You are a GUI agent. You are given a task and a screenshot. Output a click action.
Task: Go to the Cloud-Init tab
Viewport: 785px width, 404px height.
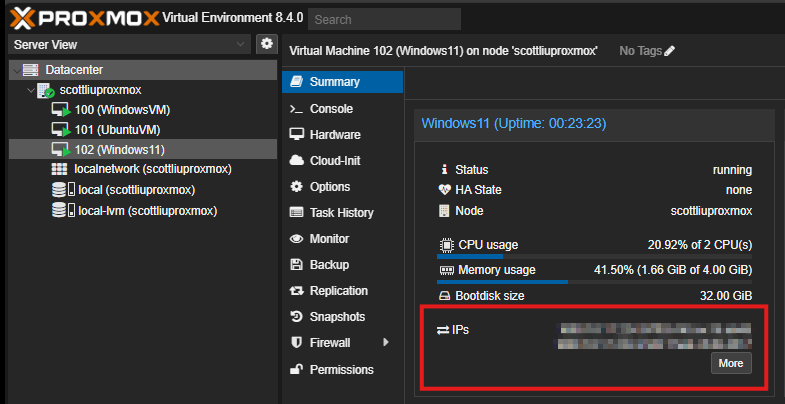pyautogui.click(x=342, y=161)
